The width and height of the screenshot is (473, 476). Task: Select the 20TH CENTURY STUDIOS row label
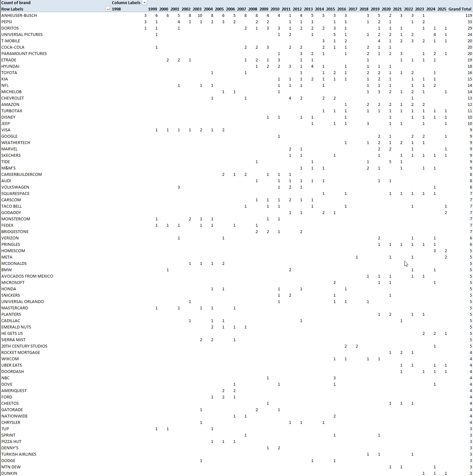(x=24, y=346)
